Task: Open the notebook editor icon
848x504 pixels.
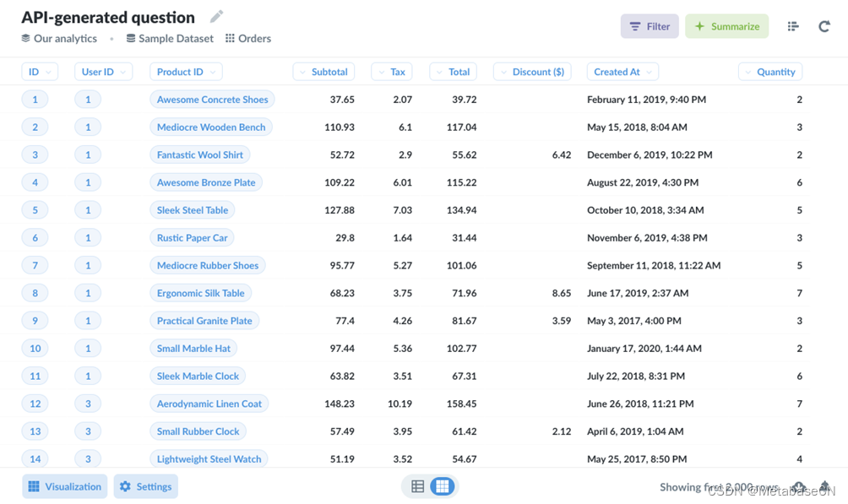Action: (793, 26)
